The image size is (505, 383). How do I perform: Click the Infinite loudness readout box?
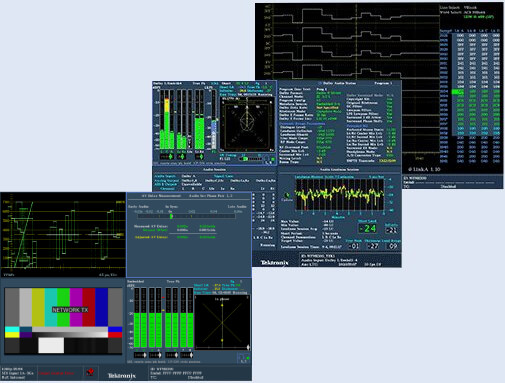pyautogui.click(x=391, y=230)
